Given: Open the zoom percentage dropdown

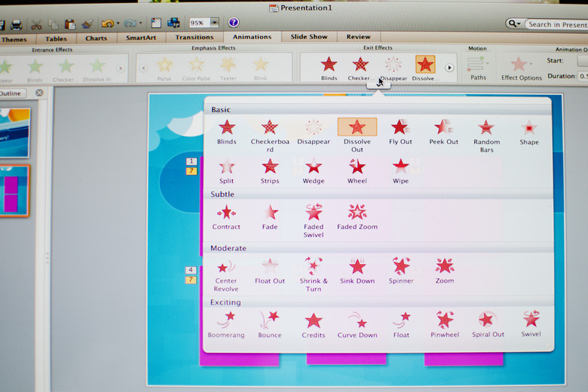Looking at the screenshot, I should click(214, 23).
